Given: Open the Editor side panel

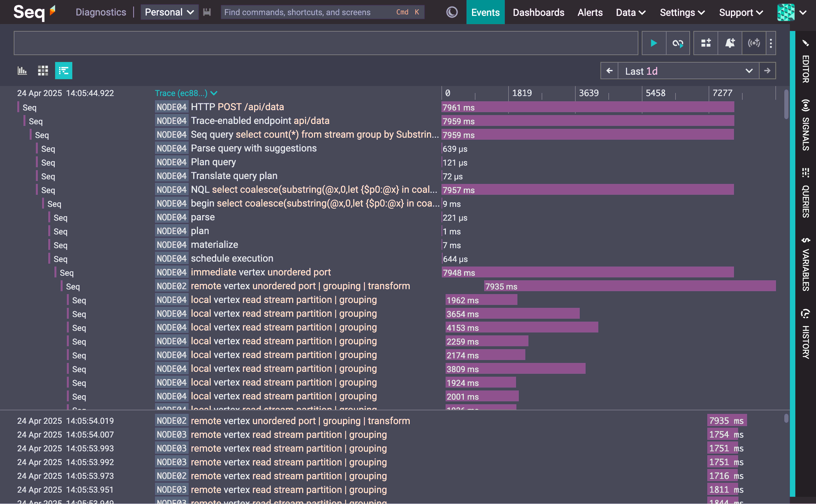Looking at the screenshot, I should point(806,62).
